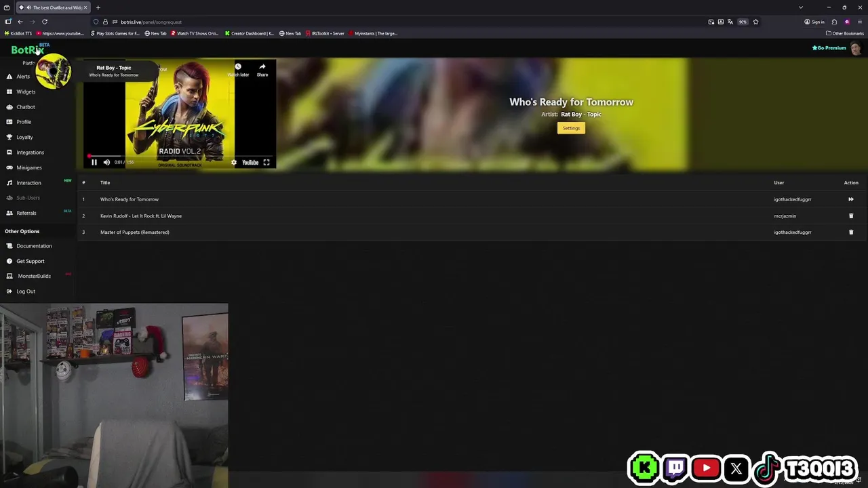This screenshot has height=488, width=868.
Task: Click the Rat Boy channel avatar
Action: point(54,70)
